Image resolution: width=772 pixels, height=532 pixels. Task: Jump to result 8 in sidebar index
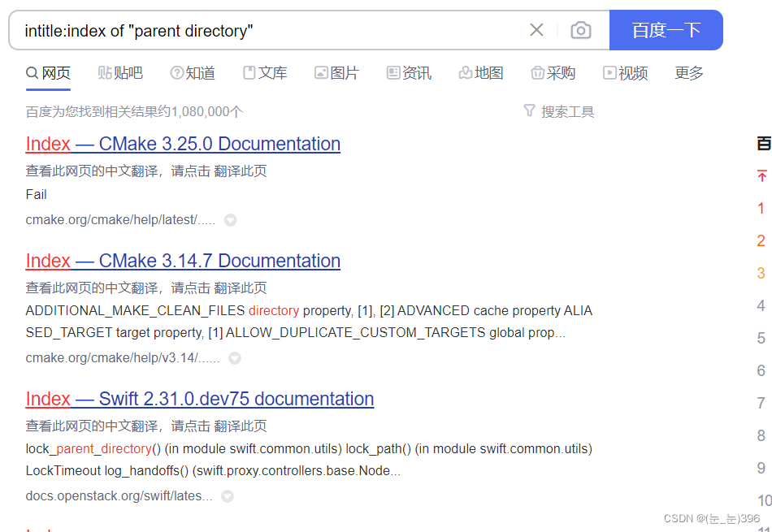point(761,435)
